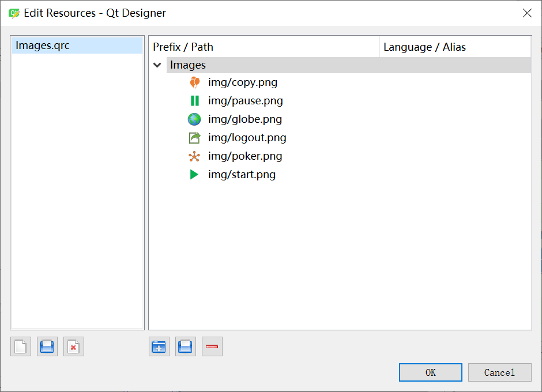
Task: Click the green pause bars icon
Action: (195, 100)
